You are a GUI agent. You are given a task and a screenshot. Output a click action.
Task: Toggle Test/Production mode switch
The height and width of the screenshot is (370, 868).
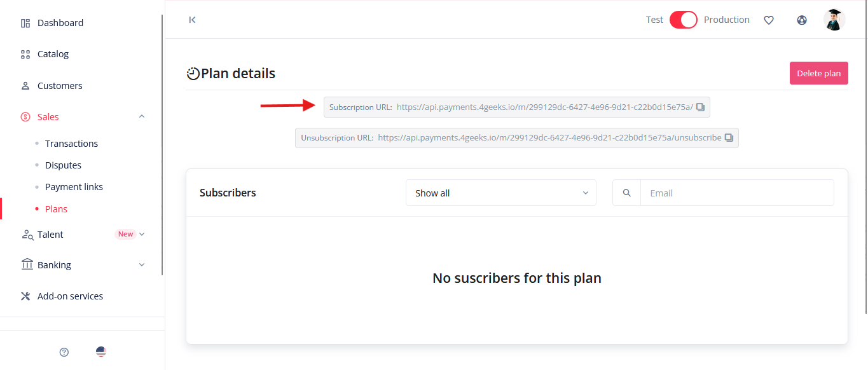point(684,20)
